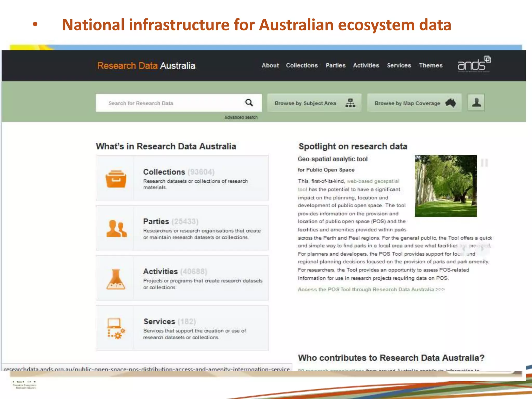Click the Activities (40688) heading

tap(175, 271)
